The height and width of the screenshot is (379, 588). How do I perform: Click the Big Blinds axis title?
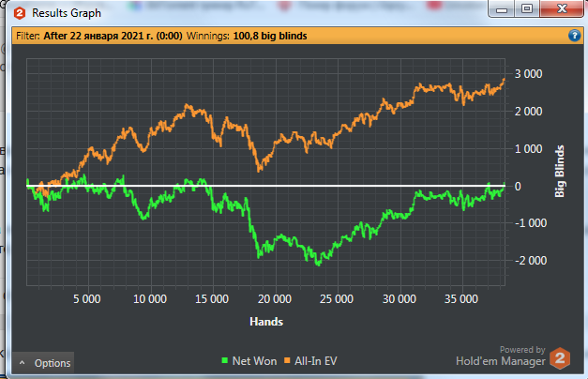pyautogui.click(x=560, y=171)
